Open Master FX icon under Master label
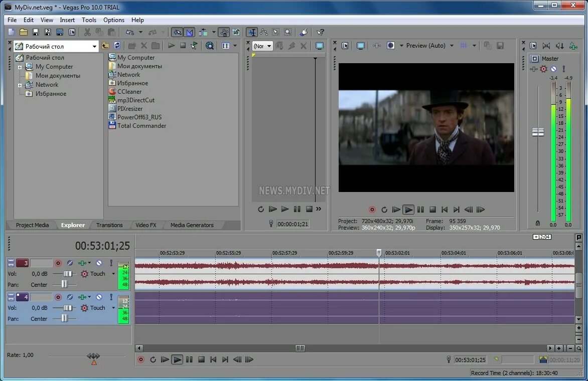This screenshot has width=588, height=381. tap(533, 69)
